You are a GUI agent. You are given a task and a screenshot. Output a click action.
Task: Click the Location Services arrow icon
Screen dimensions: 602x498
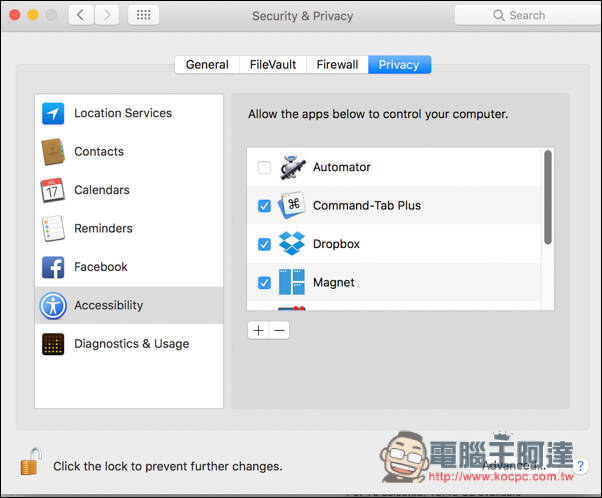[x=53, y=113]
